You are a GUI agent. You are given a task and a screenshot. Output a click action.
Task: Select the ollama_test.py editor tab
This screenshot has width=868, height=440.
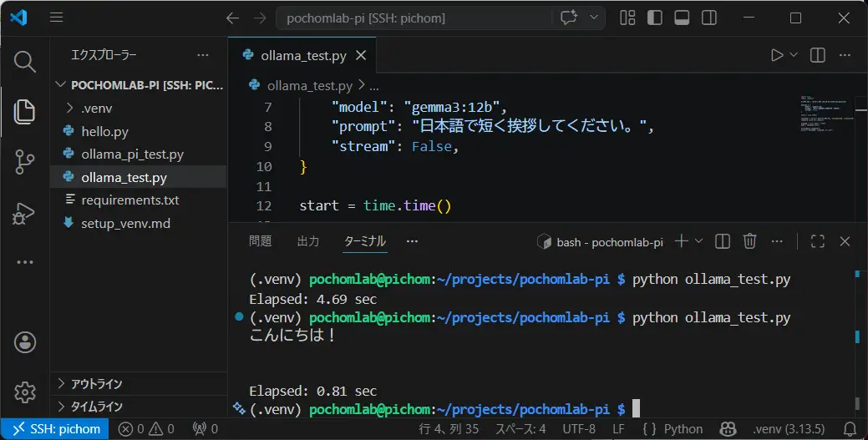[x=302, y=55]
